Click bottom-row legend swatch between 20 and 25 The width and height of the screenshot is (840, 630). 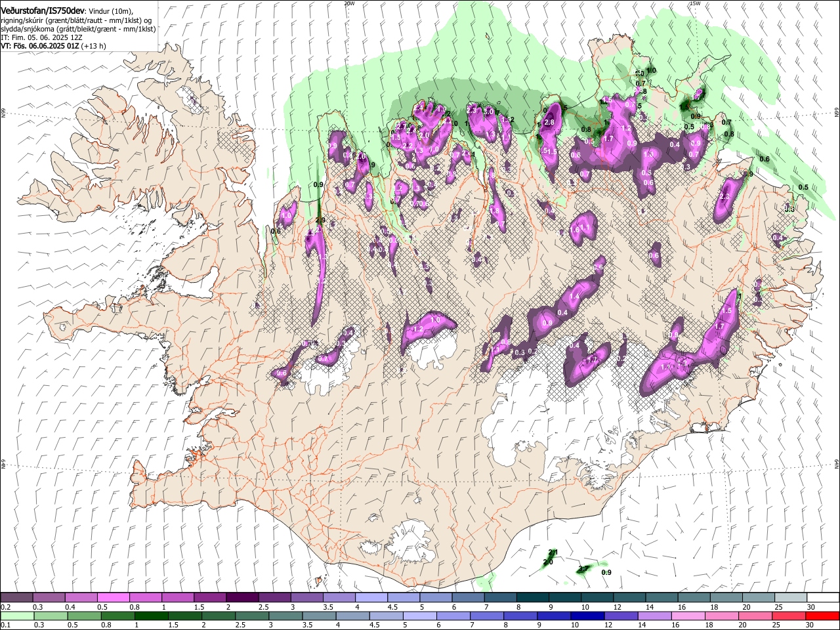pyautogui.click(x=755, y=616)
